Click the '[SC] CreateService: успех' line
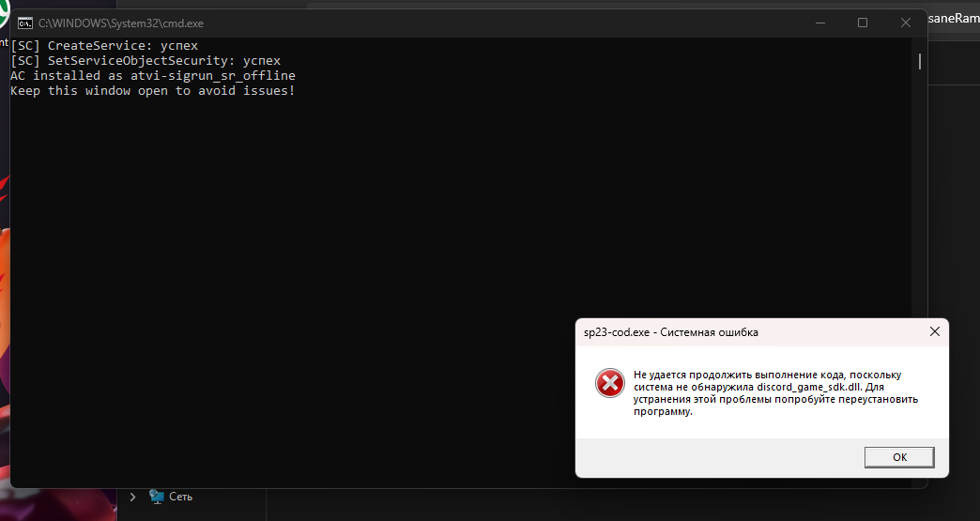 (104, 46)
